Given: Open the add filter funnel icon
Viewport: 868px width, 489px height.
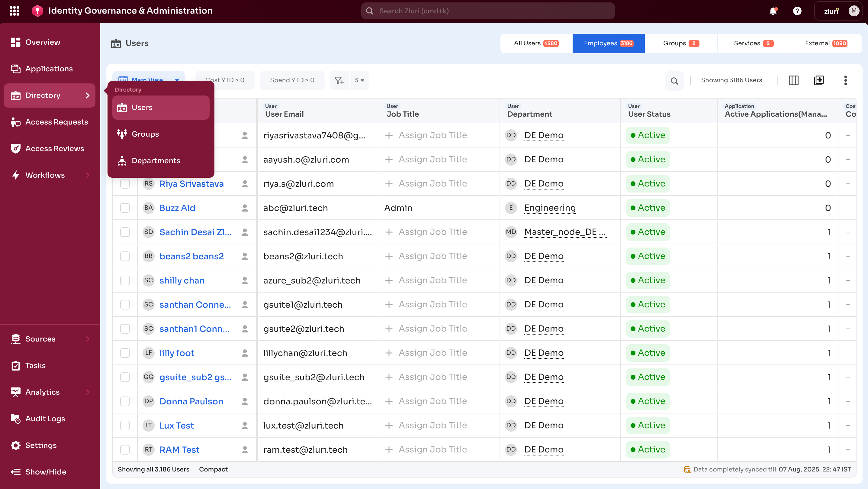Looking at the screenshot, I should (x=339, y=80).
